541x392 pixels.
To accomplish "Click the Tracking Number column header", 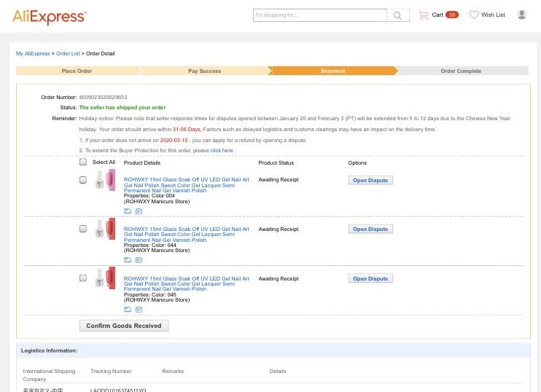I will [111, 372].
